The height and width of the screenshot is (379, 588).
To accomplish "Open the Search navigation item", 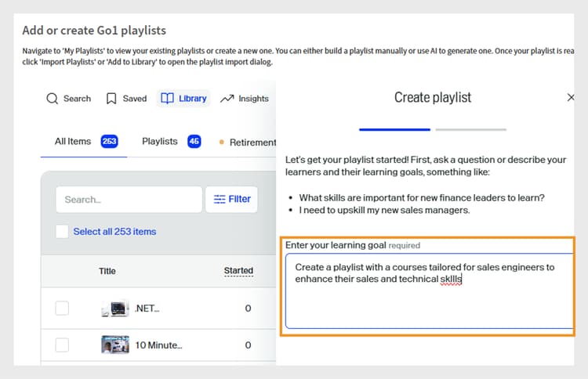I will click(x=69, y=99).
